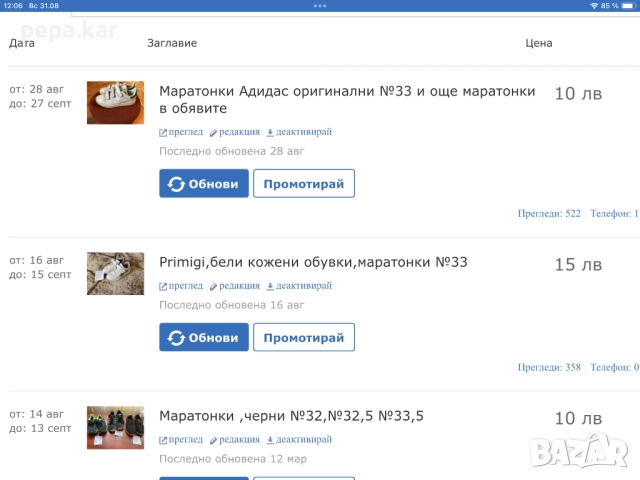Click the 'Дата' column header
This screenshot has height=480, width=640.
[x=22, y=43]
